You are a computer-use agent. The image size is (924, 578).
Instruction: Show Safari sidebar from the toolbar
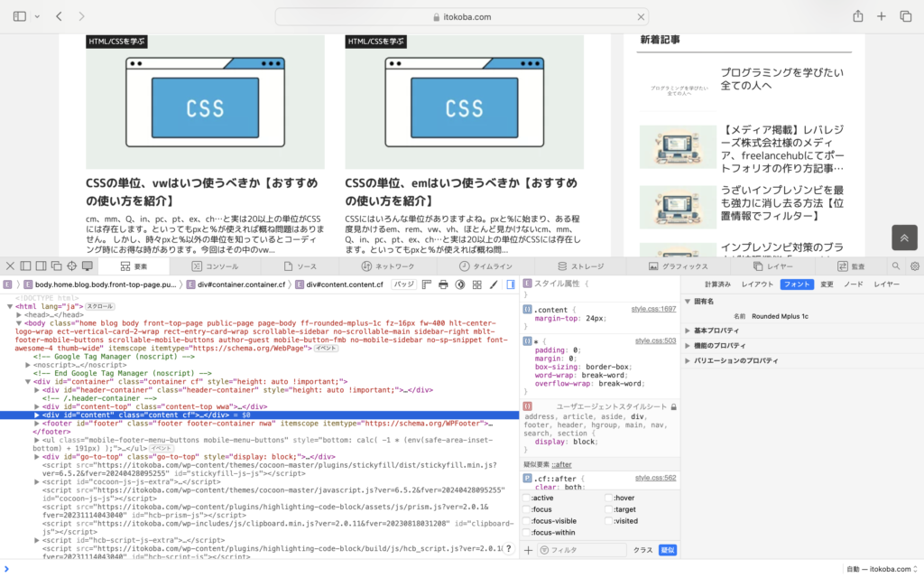[20, 16]
